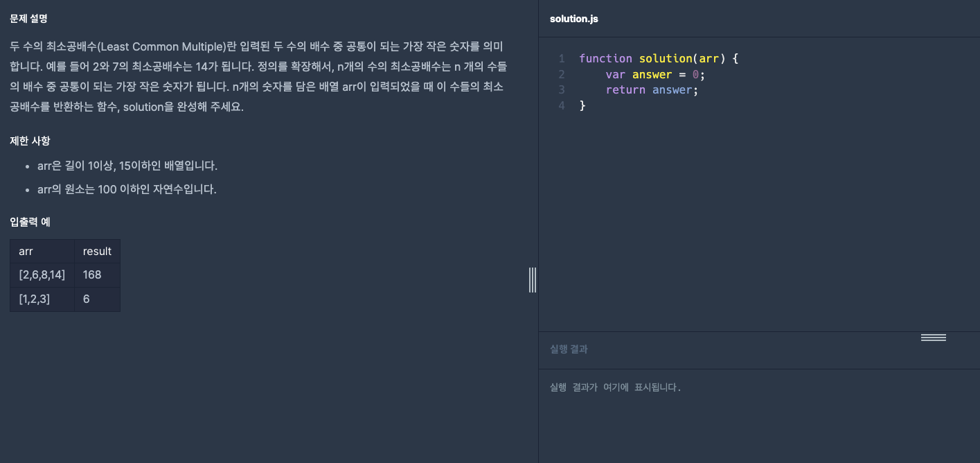Click the problem description paragraph text
Viewport: 980px width, 463px height.
click(x=257, y=77)
